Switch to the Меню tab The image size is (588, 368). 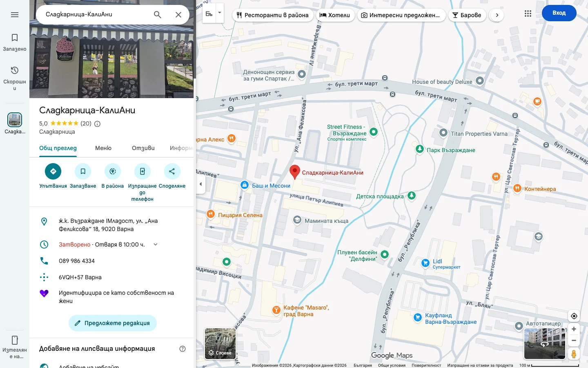[x=103, y=148]
